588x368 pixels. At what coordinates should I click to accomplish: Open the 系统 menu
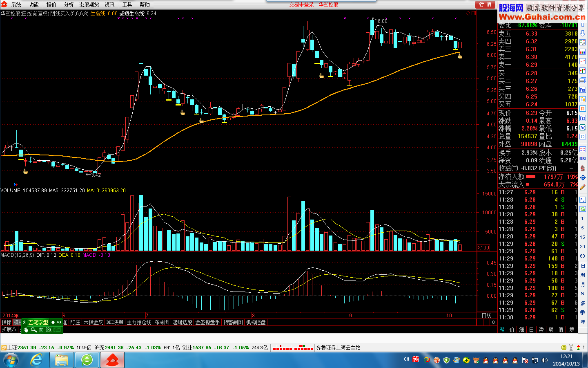[x=16, y=4]
